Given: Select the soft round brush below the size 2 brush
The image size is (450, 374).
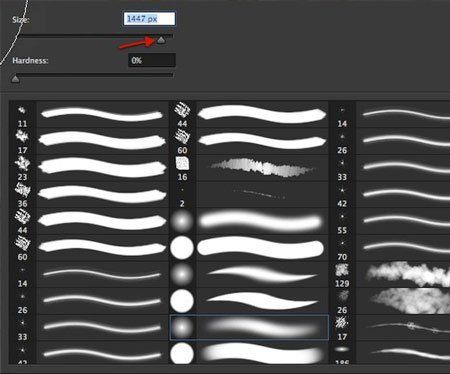Looking at the screenshot, I should point(249,221).
